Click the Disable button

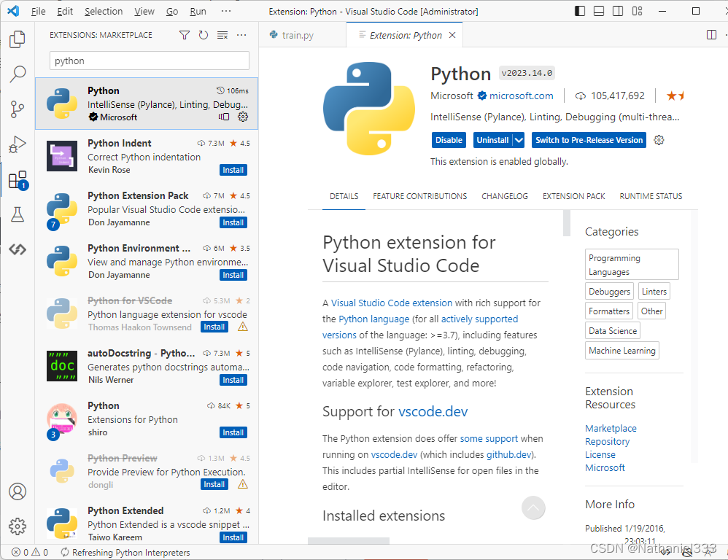pos(449,140)
